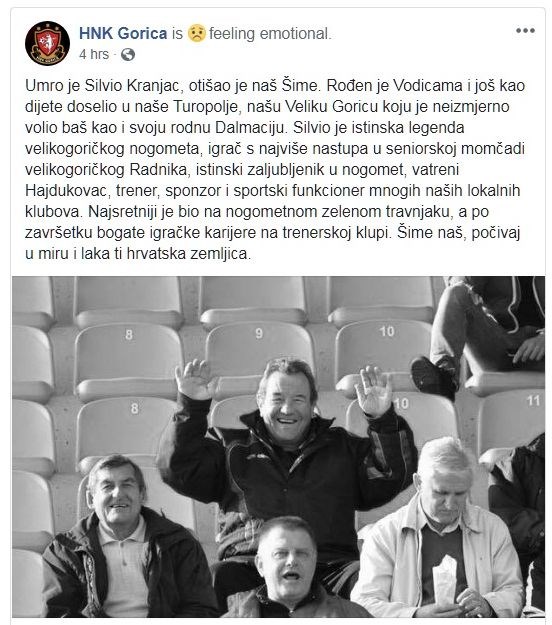The image size is (552, 625).
Task: Click the "feeling emotional" status text
Action: [270, 33]
